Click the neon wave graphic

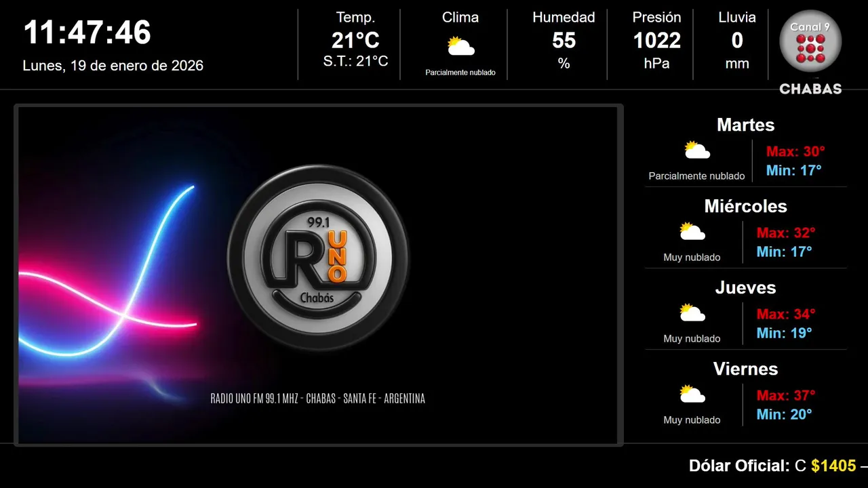(x=108, y=271)
